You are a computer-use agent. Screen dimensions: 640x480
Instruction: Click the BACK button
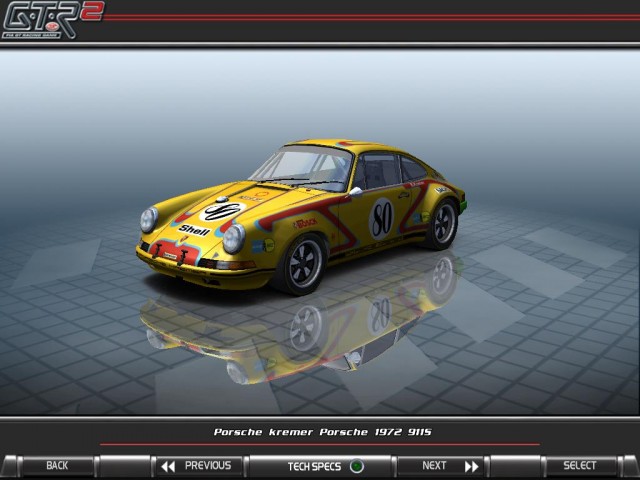pos(57,465)
